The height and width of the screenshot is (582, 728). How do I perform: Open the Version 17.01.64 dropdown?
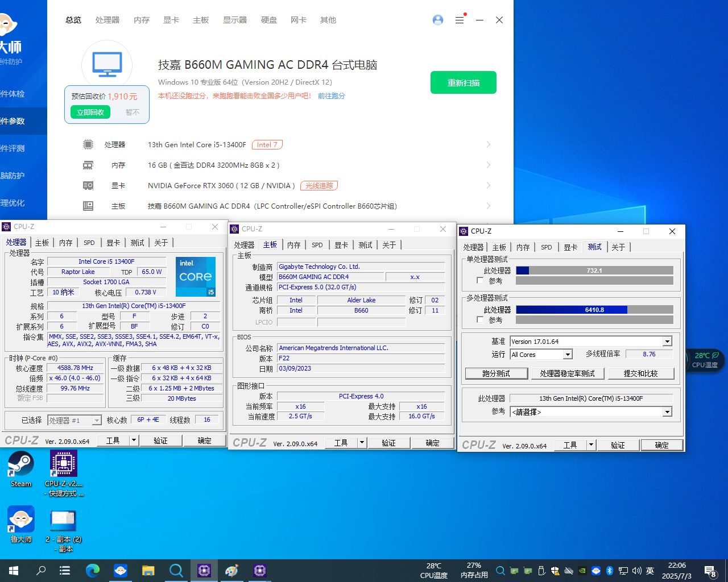pyautogui.click(x=667, y=341)
